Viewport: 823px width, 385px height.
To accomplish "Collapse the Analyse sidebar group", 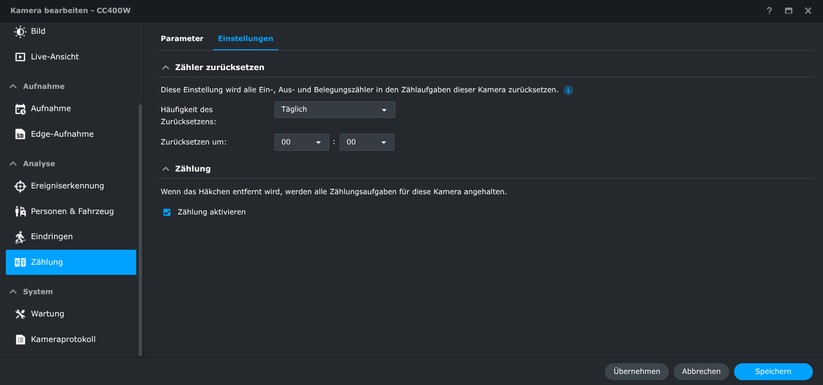I will pyautogui.click(x=13, y=164).
